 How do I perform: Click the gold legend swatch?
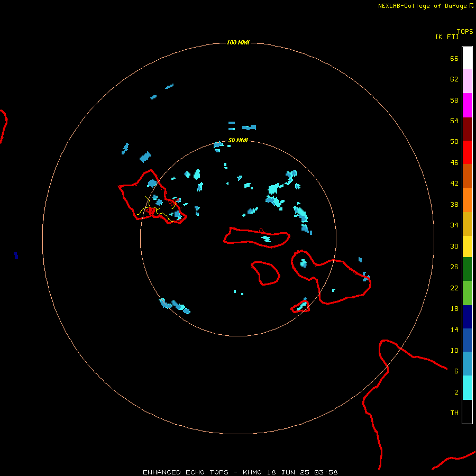pos(467,224)
